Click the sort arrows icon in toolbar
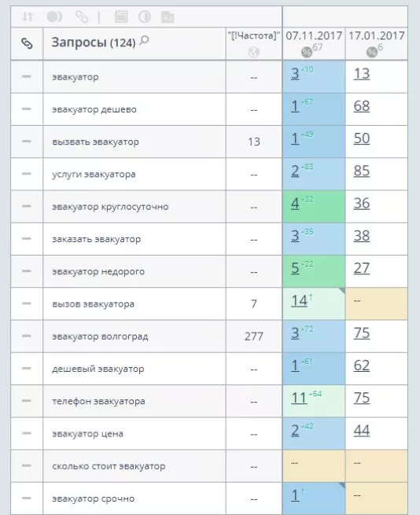The width and height of the screenshot is (420, 515). coord(28,17)
